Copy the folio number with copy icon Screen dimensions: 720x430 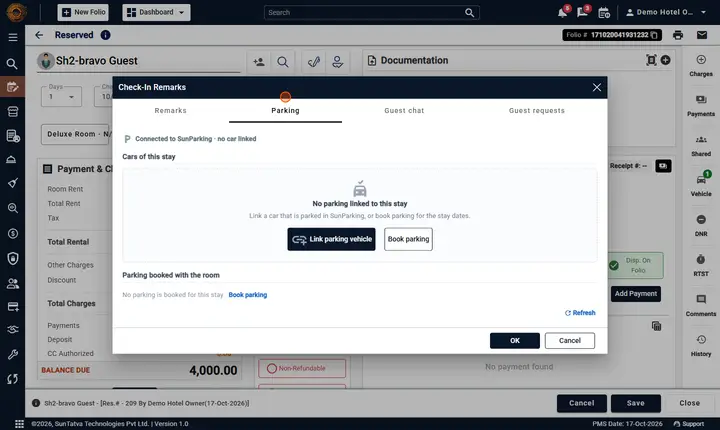[654, 35]
